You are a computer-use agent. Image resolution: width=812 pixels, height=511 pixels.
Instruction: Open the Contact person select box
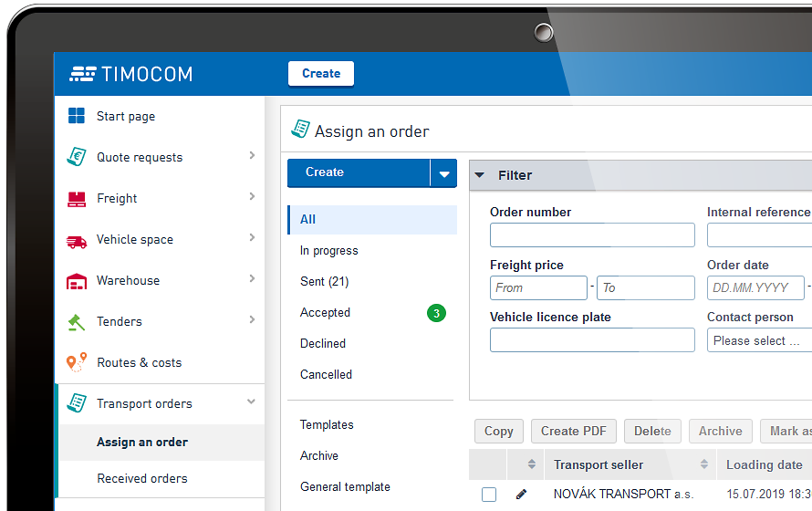(760, 340)
